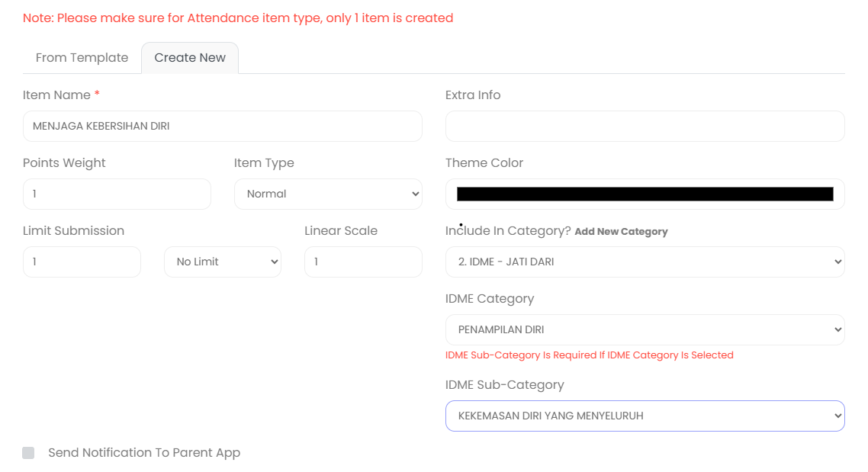Click the Theme Color label

point(484,162)
